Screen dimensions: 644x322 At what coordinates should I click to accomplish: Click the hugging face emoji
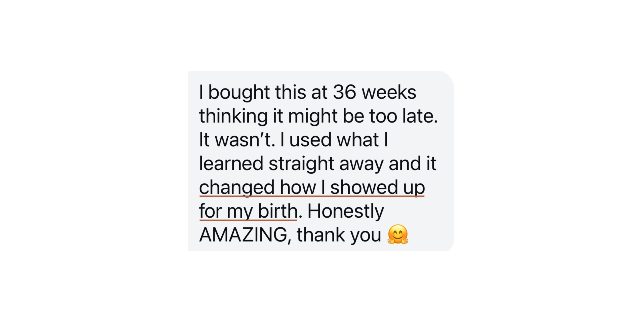[398, 234]
